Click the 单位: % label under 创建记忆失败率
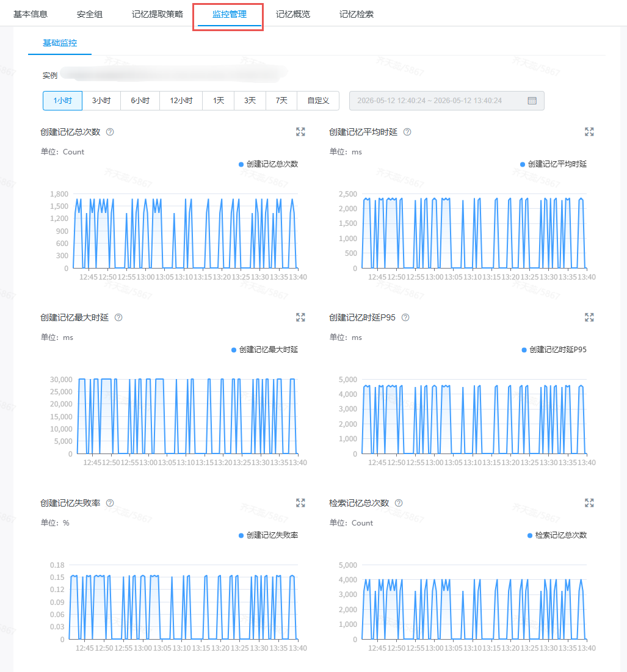This screenshot has height=672, width=627. 55,523
